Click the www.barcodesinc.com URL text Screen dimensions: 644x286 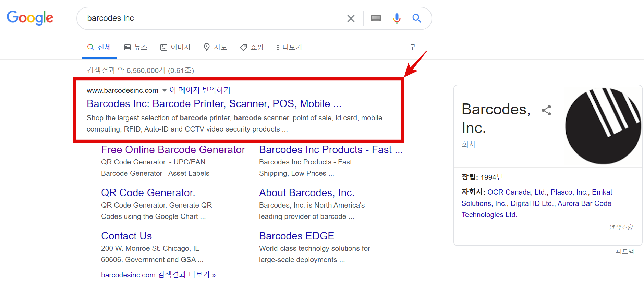(x=122, y=90)
